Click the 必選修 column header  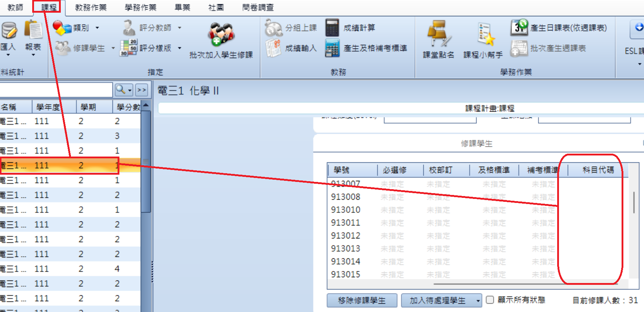click(x=401, y=170)
